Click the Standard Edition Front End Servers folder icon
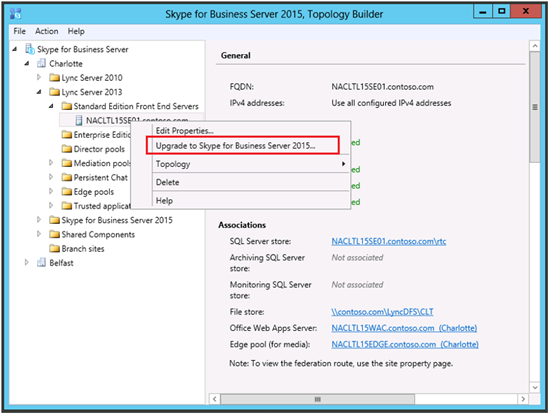This screenshot has height=415, width=550. tap(67, 106)
